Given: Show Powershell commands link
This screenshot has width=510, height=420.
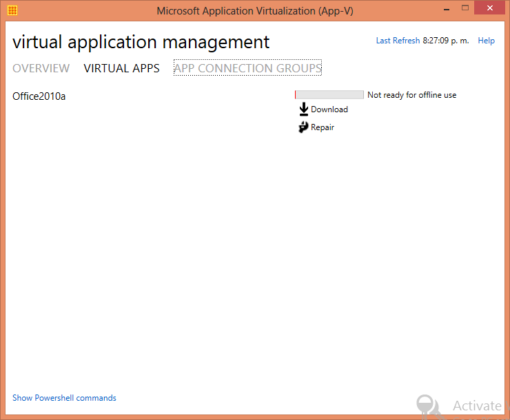Looking at the screenshot, I should [64, 398].
